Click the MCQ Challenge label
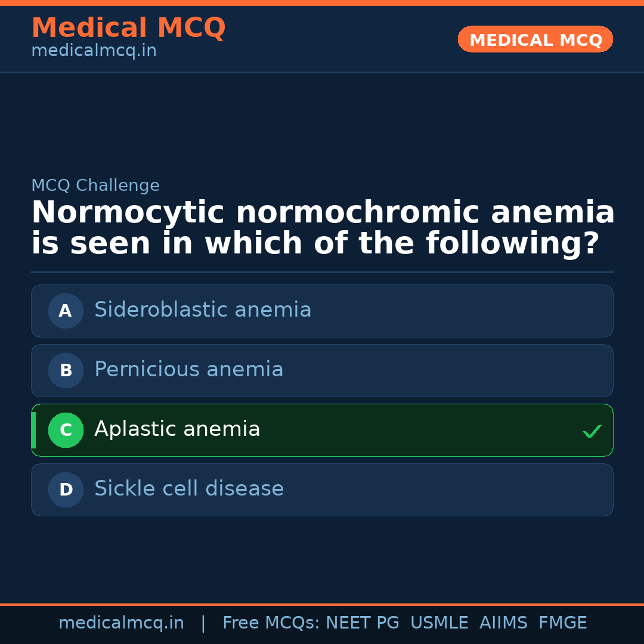This screenshot has height=644, width=644. [95, 186]
